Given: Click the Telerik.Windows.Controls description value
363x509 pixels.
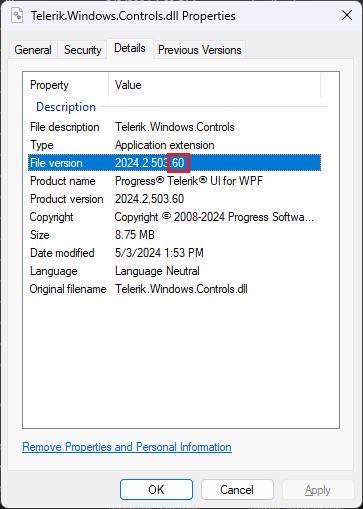Looking at the screenshot, I should [x=175, y=127].
